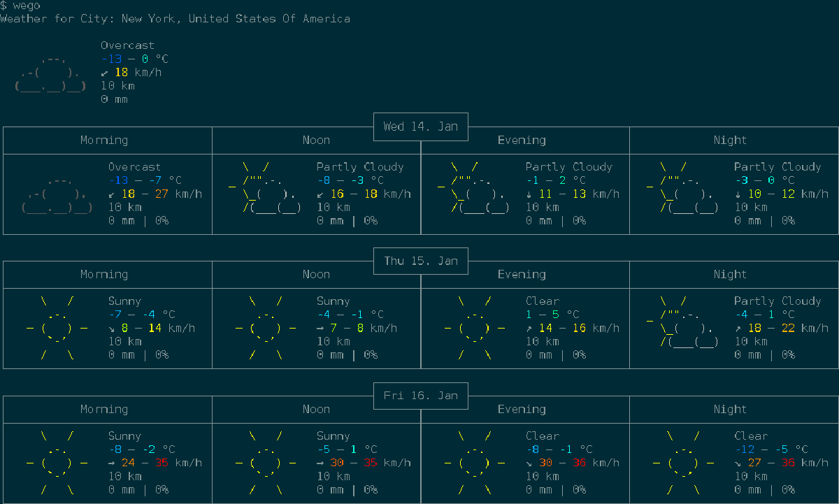This screenshot has height=504, width=839.
Task: Click Thu 15 Jan Morning sunny icon
Action: pyautogui.click(x=57, y=328)
